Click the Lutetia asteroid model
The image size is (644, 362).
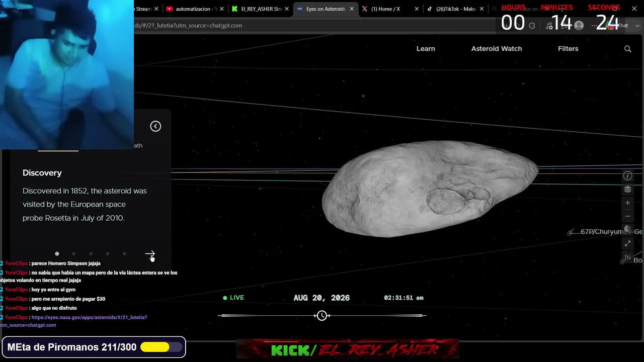pos(430,189)
